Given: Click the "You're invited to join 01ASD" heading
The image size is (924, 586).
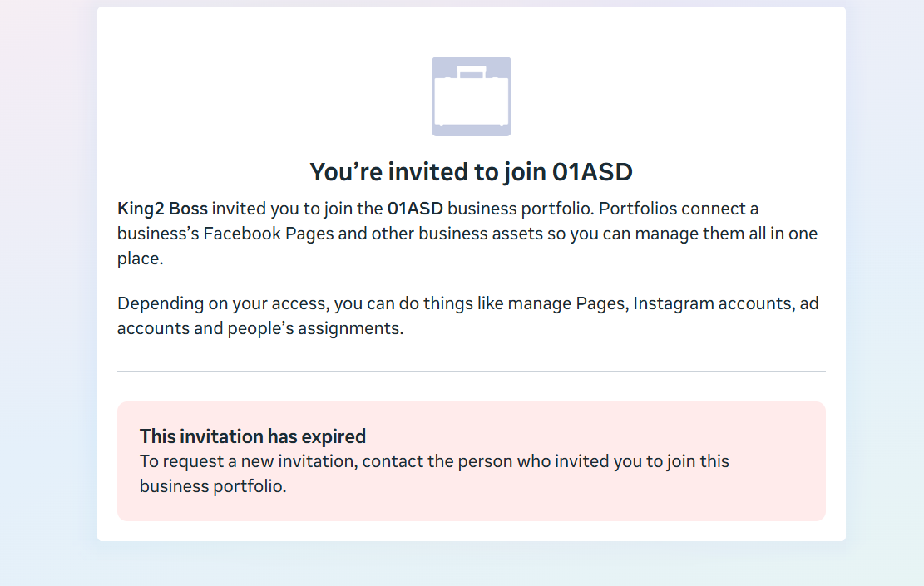Looking at the screenshot, I should [x=472, y=172].
